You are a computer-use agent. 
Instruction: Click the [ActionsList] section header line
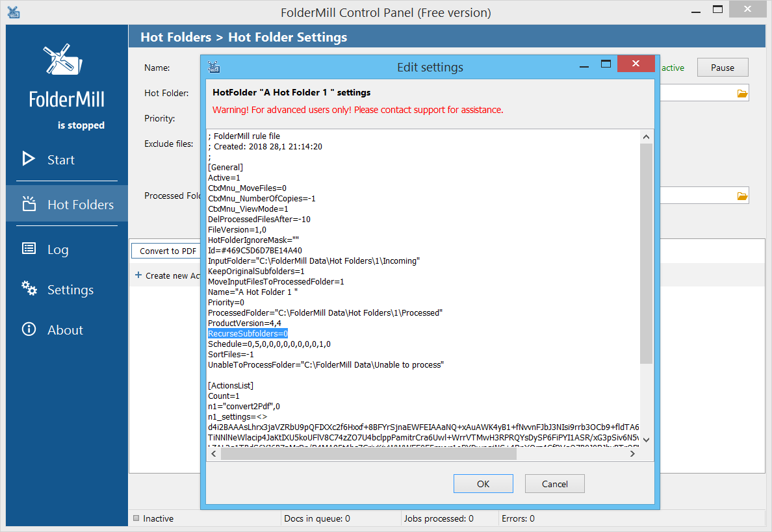[x=231, y=385]
